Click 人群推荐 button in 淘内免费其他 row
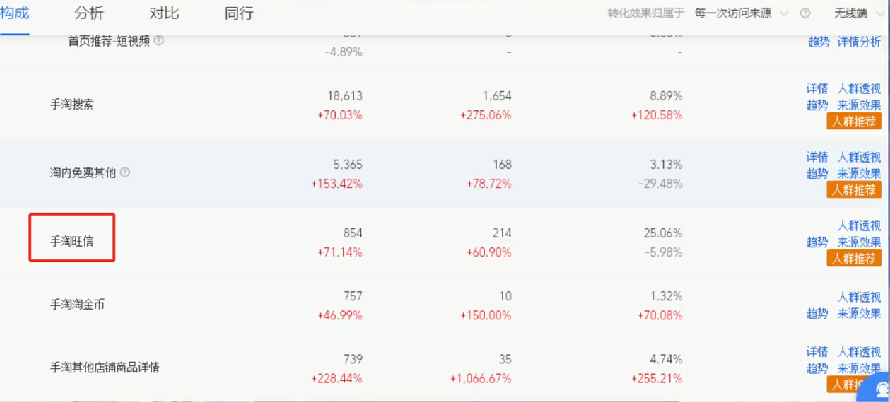 coord(854,190)
